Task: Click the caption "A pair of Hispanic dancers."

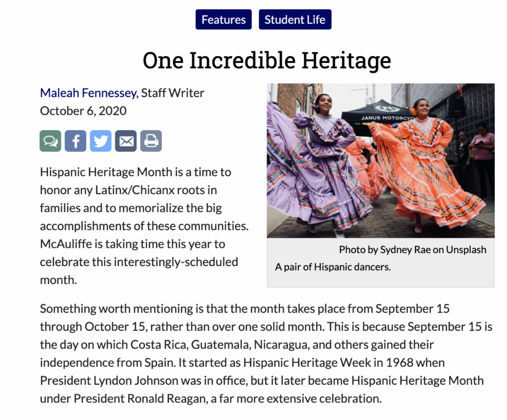Action: (x=333, y=267)
